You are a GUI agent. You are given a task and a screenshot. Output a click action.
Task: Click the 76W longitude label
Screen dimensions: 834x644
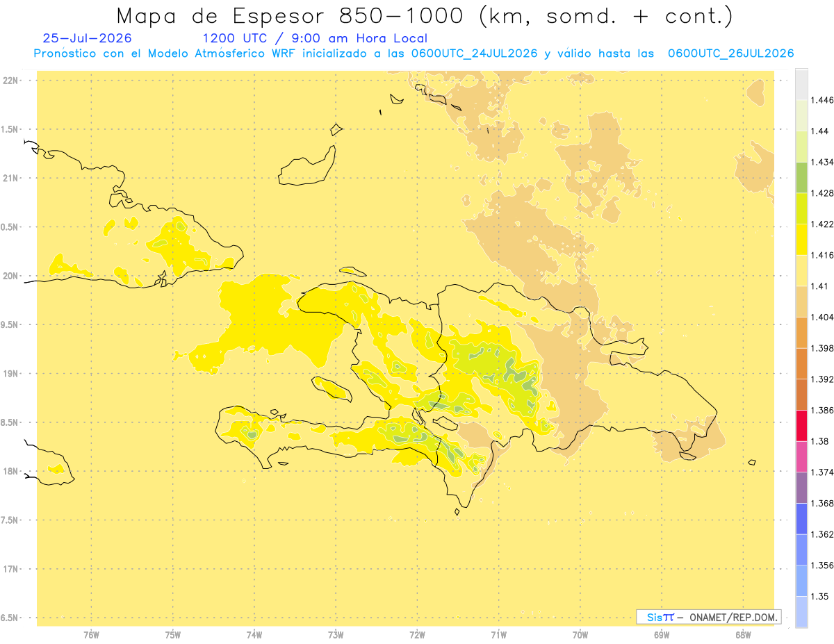click(x=91, y=635)
